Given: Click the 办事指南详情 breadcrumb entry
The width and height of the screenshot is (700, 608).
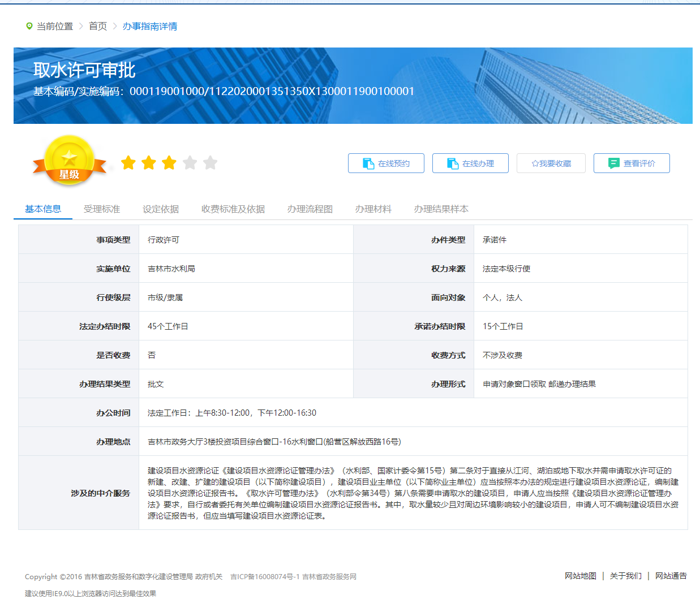Looking at the screenshot, I should pos(149,25).
